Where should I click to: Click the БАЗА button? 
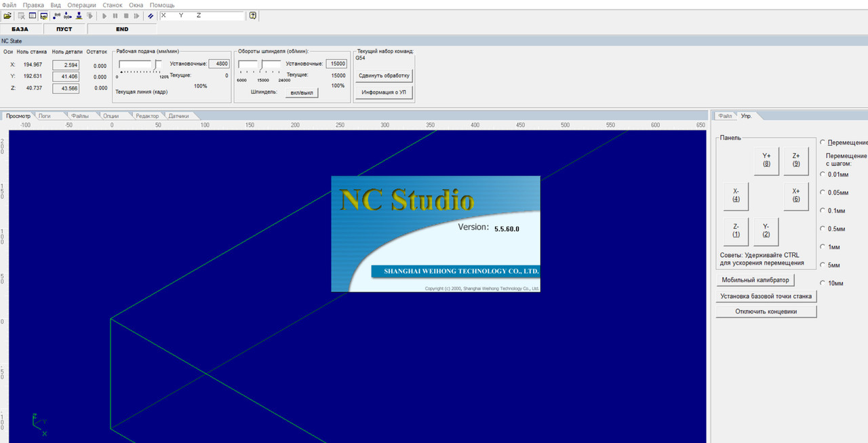tap(20, 29)
